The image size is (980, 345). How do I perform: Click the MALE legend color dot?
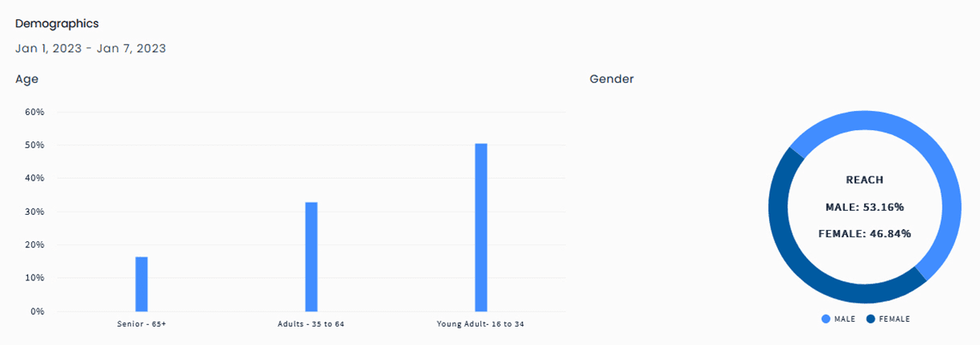point(826,319)
